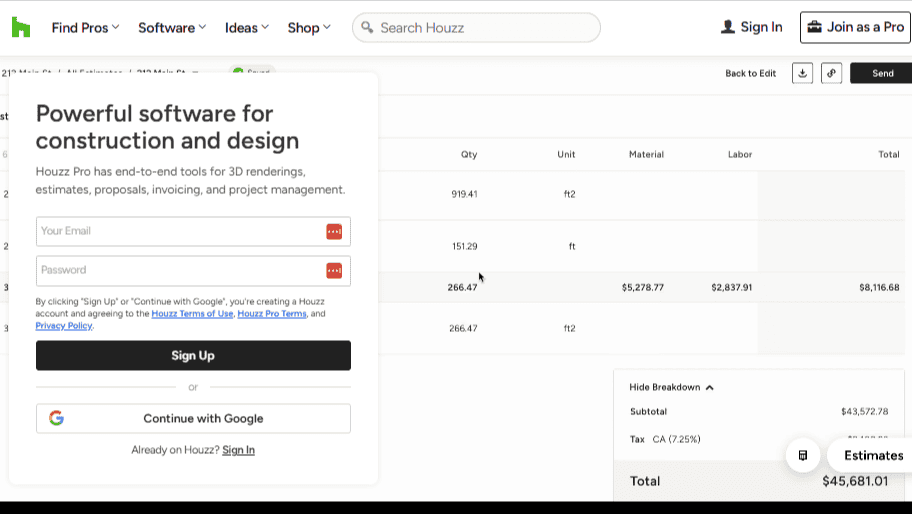Click the $45,681.01 total amount
This screenshot has width=912, height=514.
point(855,481)
